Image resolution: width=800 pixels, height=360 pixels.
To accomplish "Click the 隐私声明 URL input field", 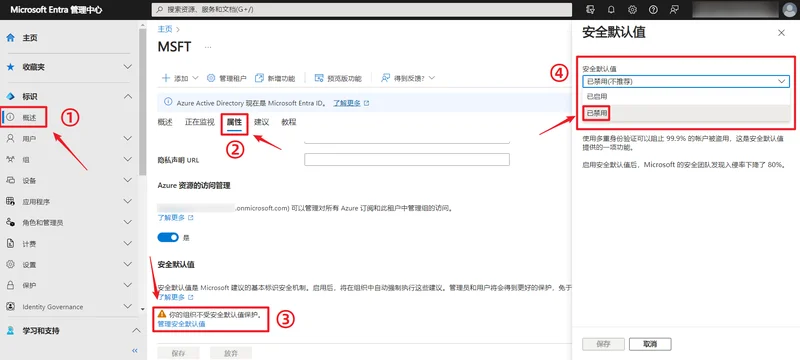I will point(407,160).
